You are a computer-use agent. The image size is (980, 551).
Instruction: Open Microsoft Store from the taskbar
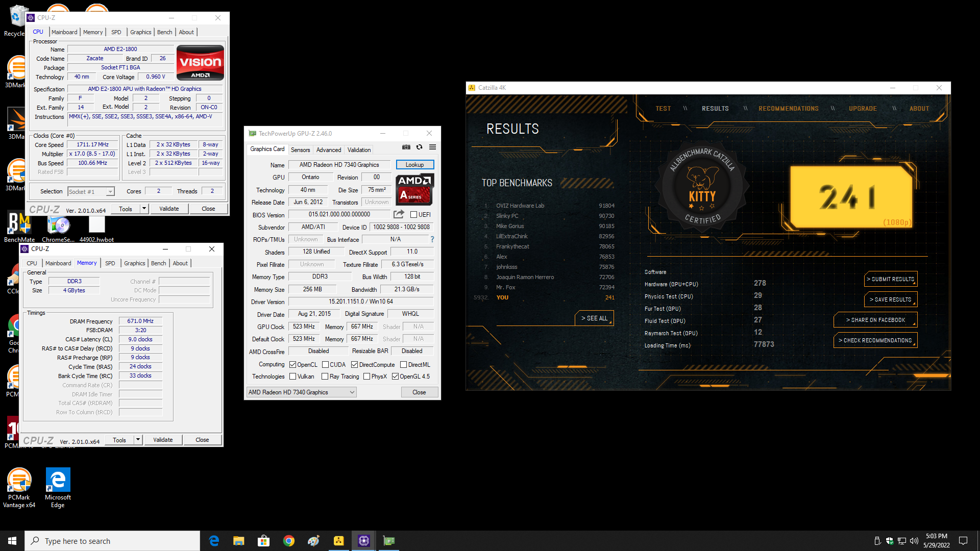(x=263, y=541)
